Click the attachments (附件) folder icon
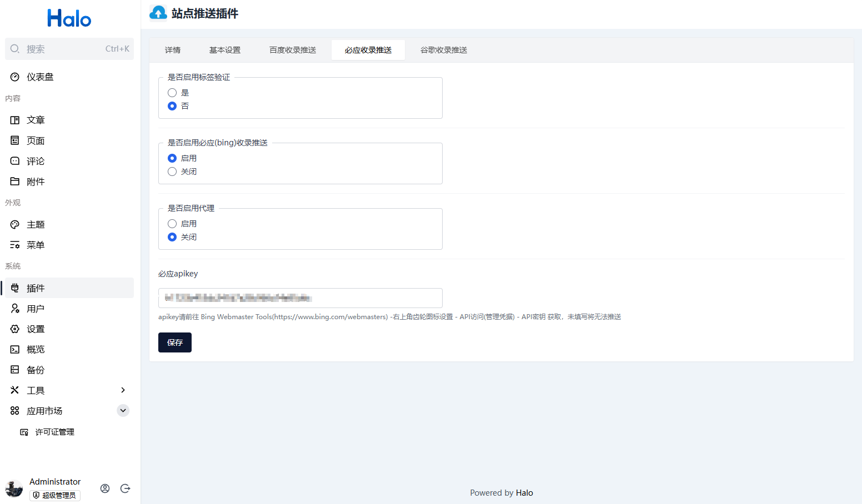The width and height of the screenshot is (862, 504). (15, 182)
